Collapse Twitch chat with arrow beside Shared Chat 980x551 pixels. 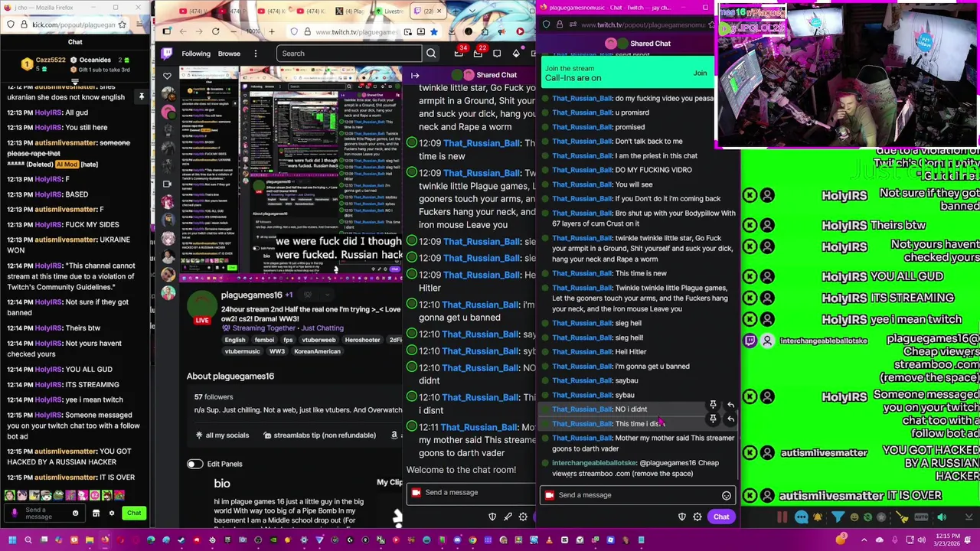415,75
